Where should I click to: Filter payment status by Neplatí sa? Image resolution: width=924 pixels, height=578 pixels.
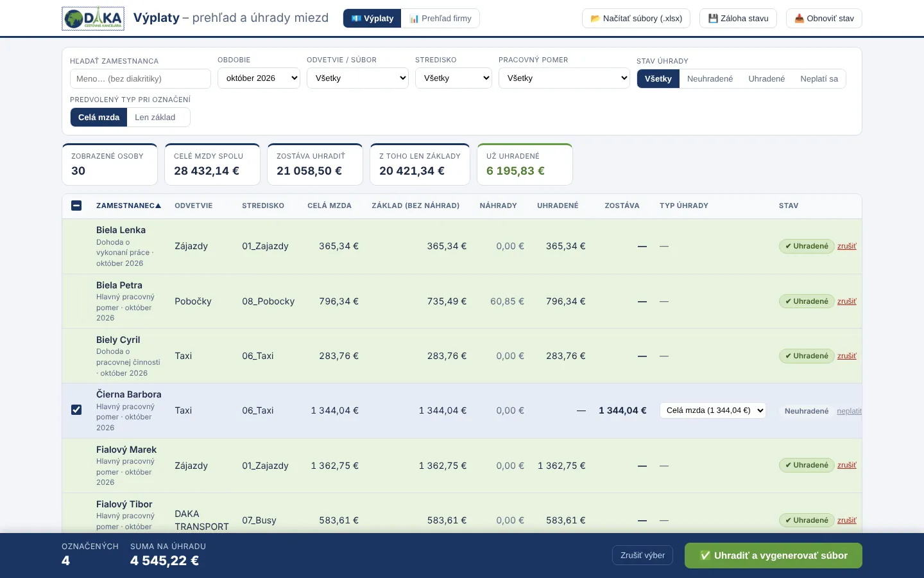819,79
